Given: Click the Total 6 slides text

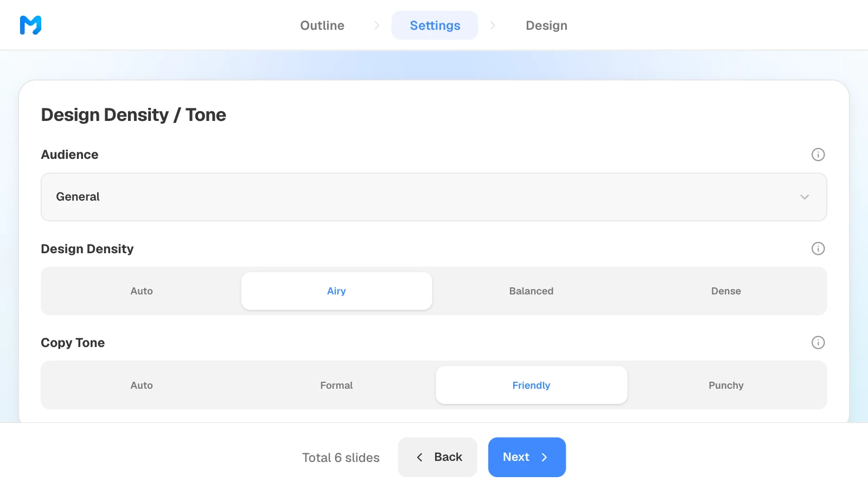Looking at the screenshot, I should pos(341,458).
